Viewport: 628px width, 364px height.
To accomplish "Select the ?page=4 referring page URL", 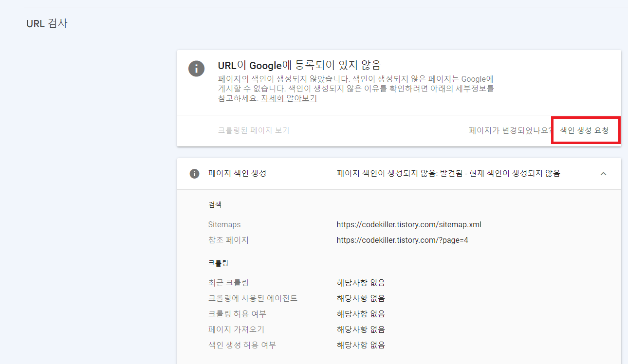I will pos(403,240).
